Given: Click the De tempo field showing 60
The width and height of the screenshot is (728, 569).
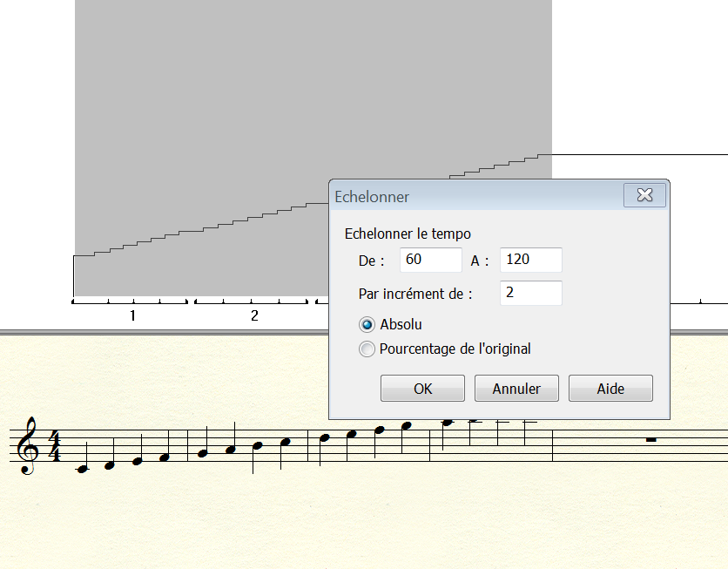Looking at the screenshot, I should [430, 260].
